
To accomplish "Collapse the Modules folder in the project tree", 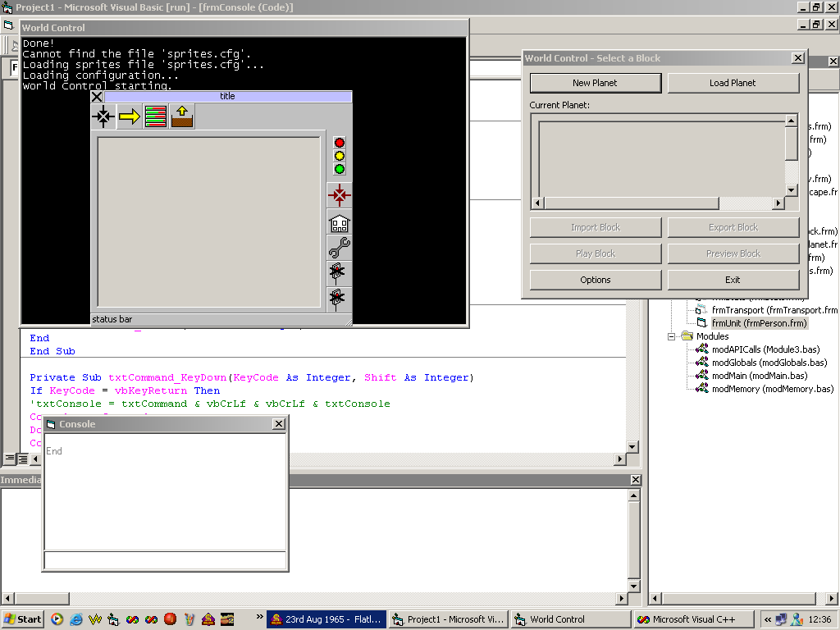I will [x=671, y=336].
